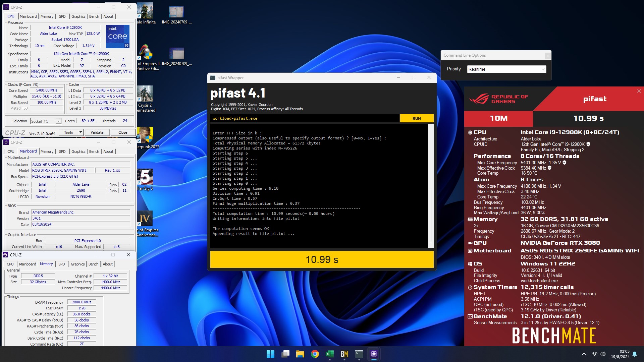
Task: Click the Core Speed 5400.00 MHz value
Action: coord(47,90)
